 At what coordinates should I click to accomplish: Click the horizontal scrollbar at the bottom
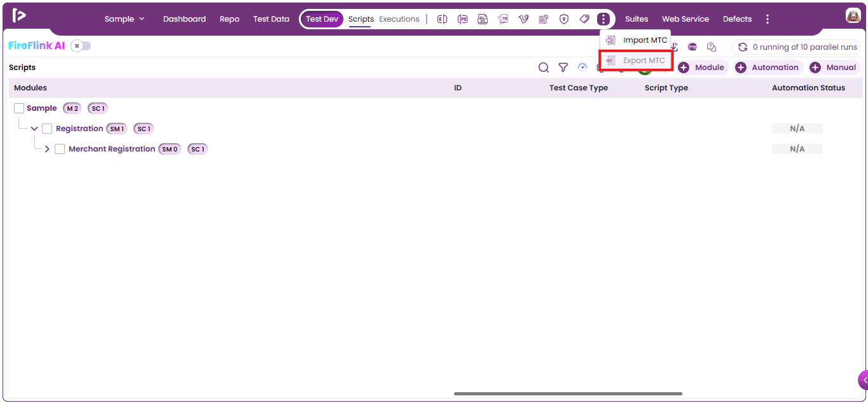click(x=568, y=393)
